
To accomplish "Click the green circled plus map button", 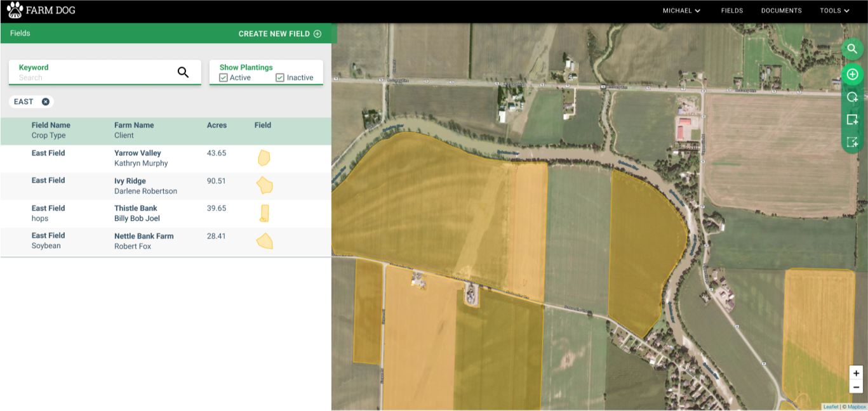I will click(x=852, y=74).
